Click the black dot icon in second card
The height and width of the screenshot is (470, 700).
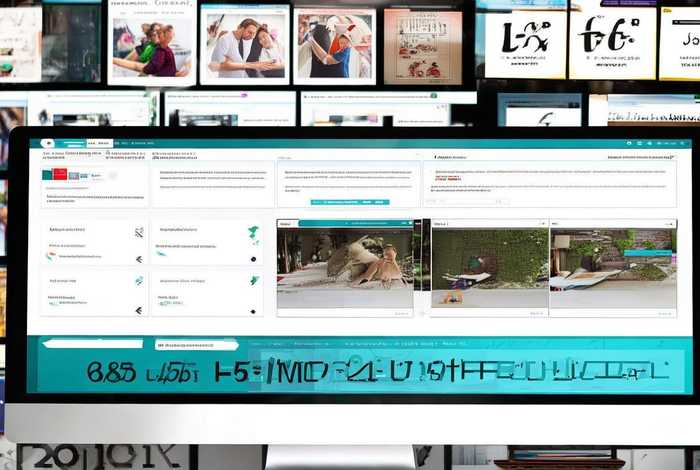click(253, 257)
